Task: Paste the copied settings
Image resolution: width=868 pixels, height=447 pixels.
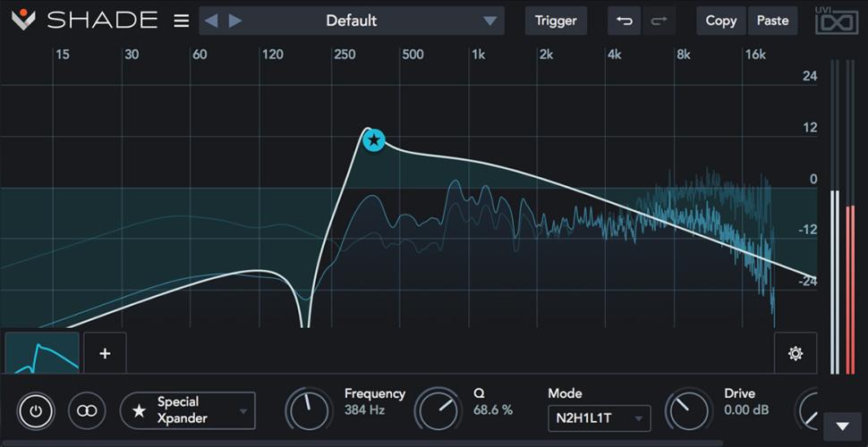Action: [773, 21]
